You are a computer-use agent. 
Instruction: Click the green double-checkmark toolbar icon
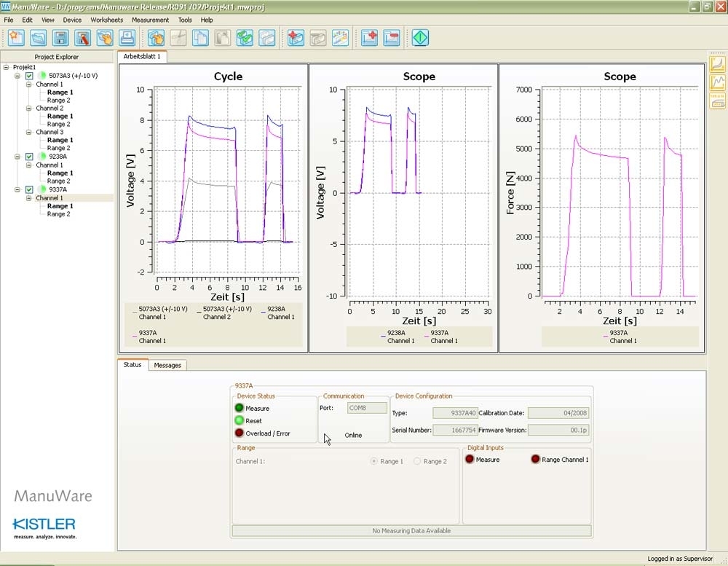click(x=245, y=38)
